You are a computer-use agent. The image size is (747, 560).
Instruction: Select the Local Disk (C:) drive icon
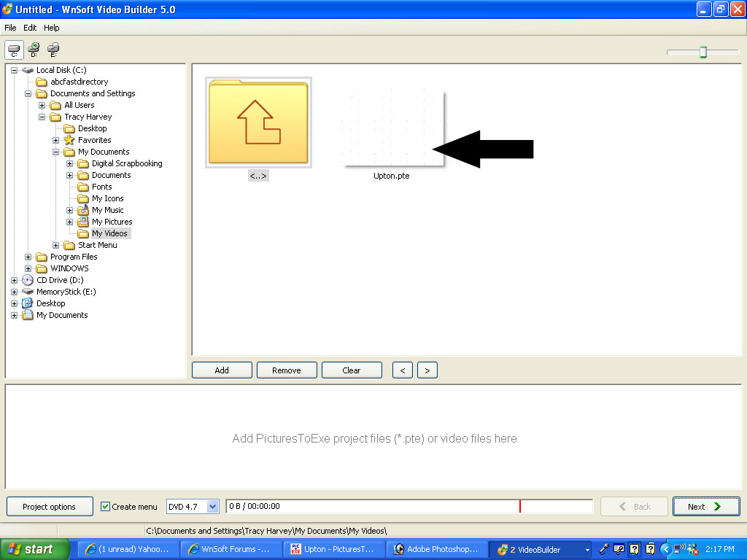click(x=28, y=70)
